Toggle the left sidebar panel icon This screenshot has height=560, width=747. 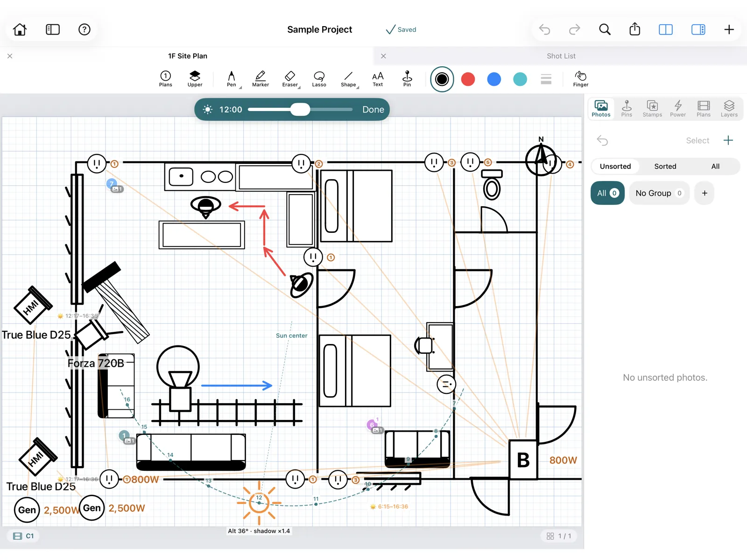point(53,29)
